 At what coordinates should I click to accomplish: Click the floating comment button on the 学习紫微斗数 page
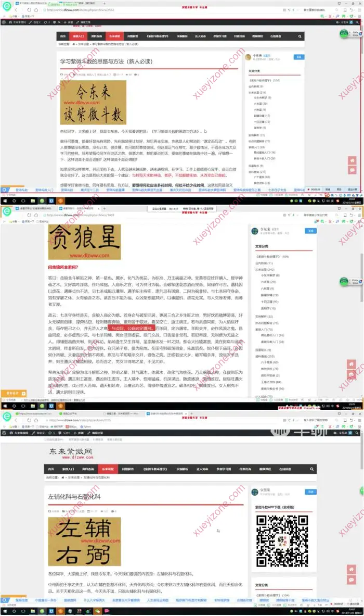pos(352,170)
